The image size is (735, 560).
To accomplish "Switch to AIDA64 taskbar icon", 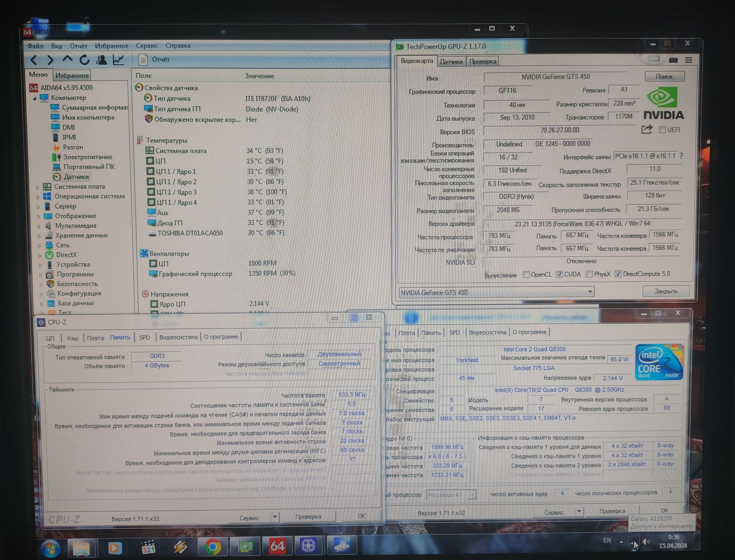I will (x=277, y=546).
